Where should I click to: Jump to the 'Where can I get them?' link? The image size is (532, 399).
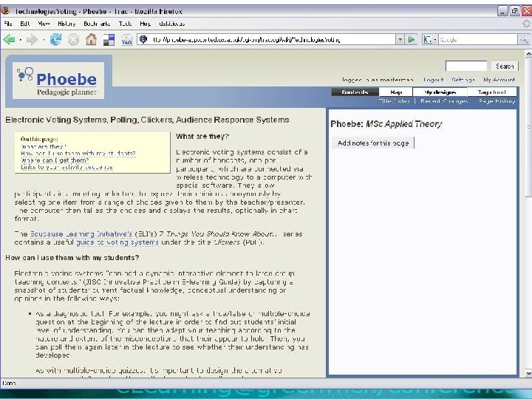[55, 160]
